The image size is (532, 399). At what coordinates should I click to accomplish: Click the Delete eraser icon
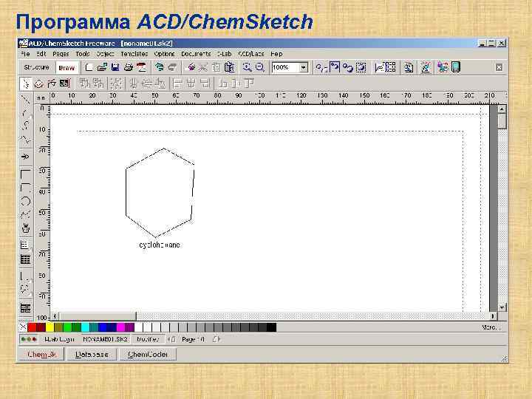click(x=191, y=67)
